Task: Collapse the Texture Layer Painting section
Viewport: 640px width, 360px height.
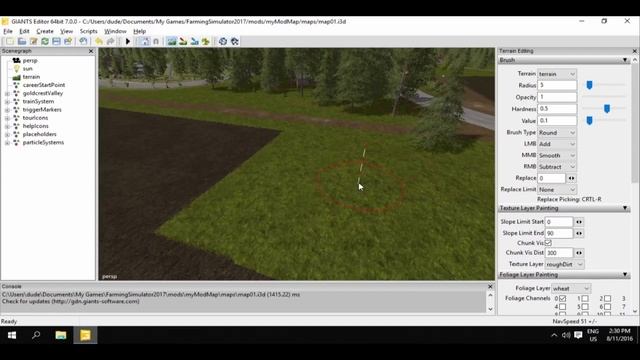Action: pyautogui.click(x=625, y=208)
